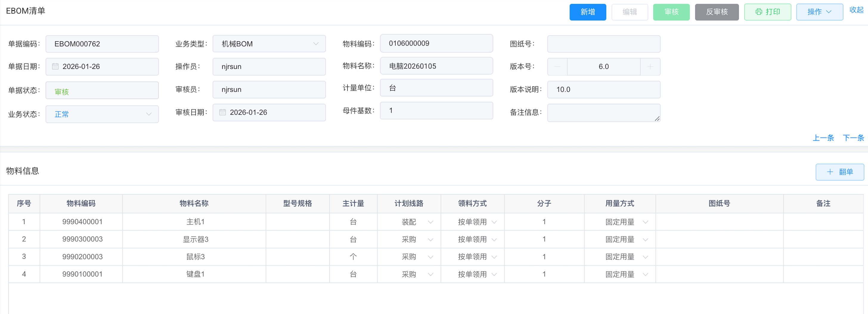Click the 备注信息 text area

click(x=603, y=113)
